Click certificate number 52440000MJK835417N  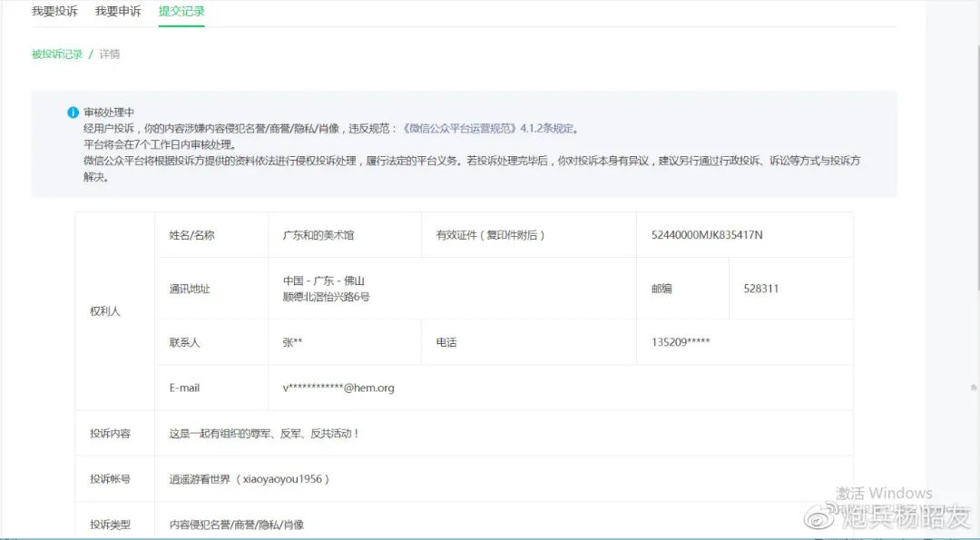(x=707, y=235)
